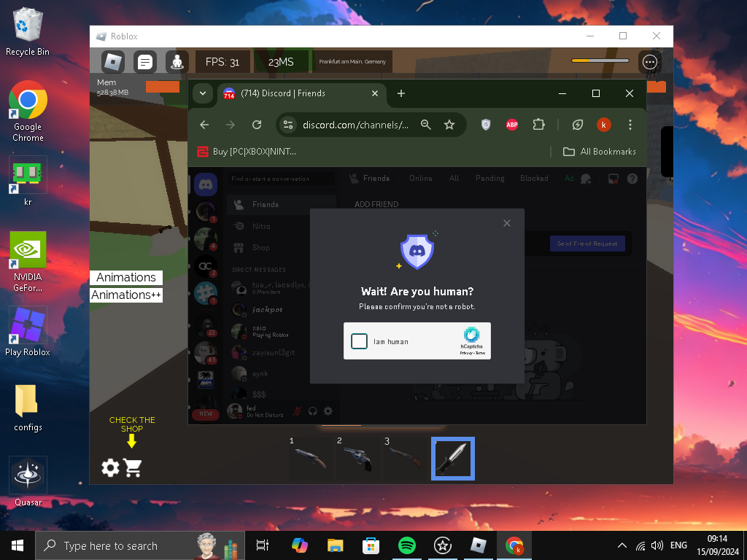The image size is (747, 560).
Task: Open the Chrome performance leaf icon
Action: click(578, 125)
